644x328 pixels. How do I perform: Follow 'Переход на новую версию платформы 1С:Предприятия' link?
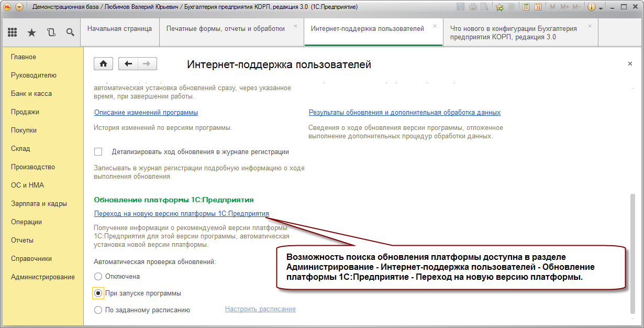click(182, 213)
